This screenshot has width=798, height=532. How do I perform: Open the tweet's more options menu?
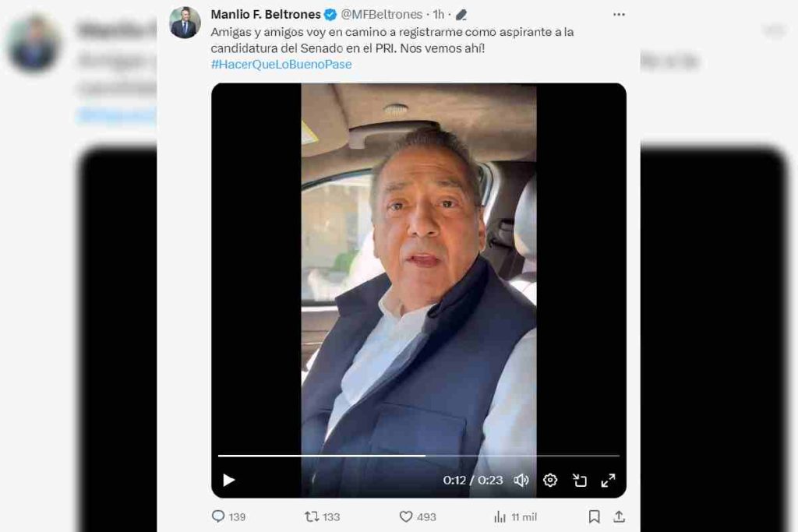(x=619, y=13)
